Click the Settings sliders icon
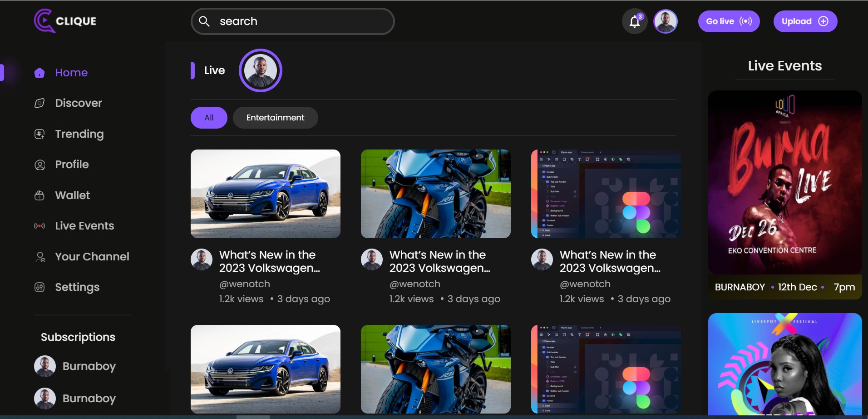 click(39, 287)
